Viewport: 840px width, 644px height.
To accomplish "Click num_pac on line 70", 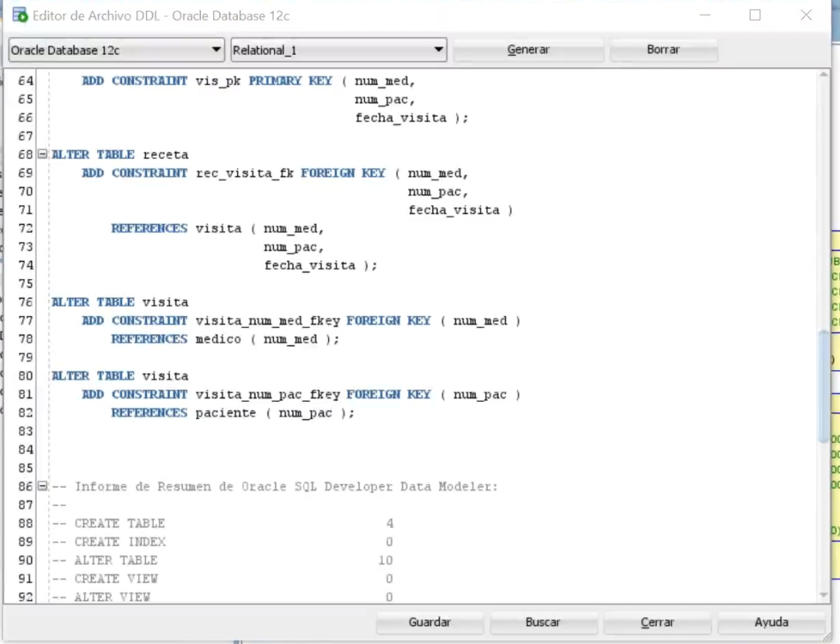I will [434, 192].
